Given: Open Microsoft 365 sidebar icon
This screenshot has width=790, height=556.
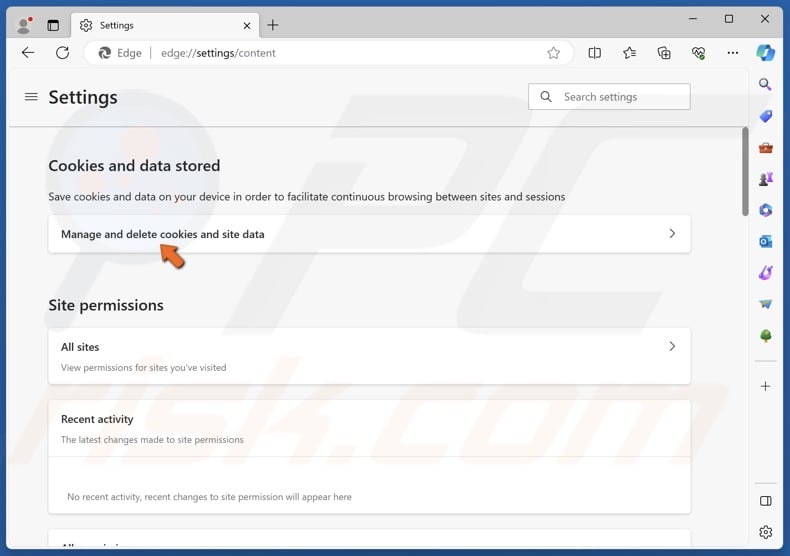Looking at the screenshot, I should (766, 210).
